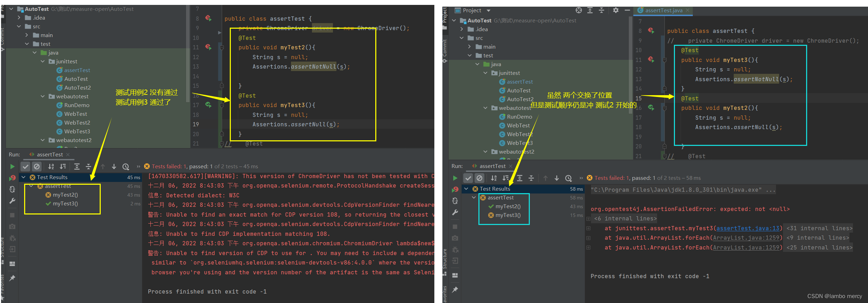Expand all in right Project toolbar
The height and width of the screenshot is (303, 868).
(590, 10)
